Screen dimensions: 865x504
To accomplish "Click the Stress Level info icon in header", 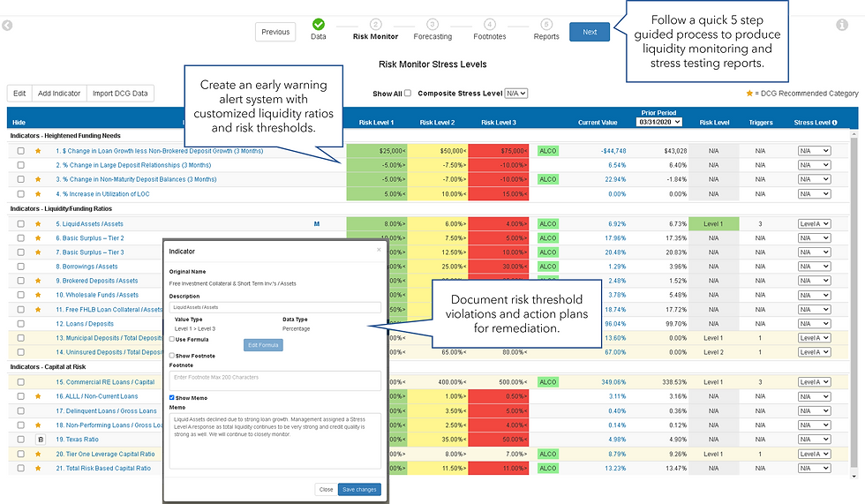I will 834,123.
